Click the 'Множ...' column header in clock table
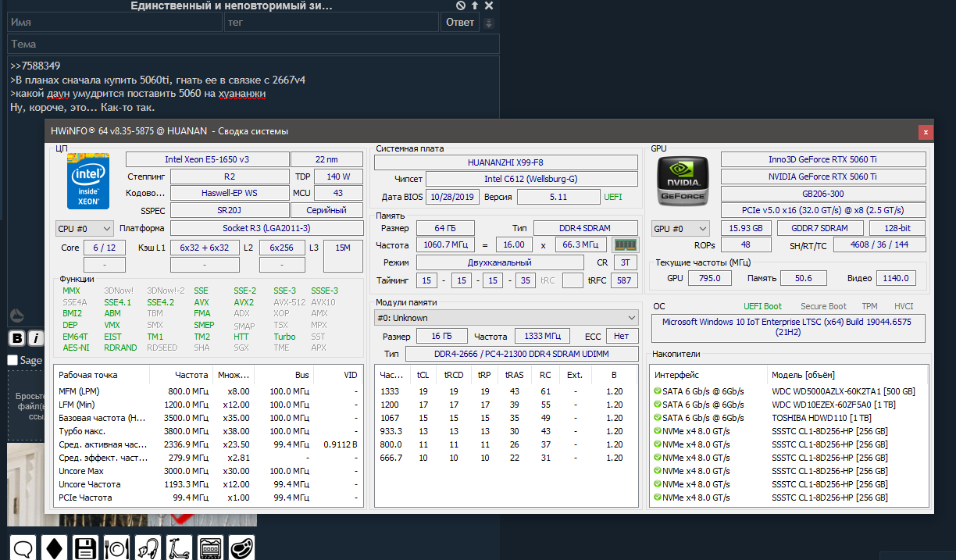Image resolution: width=956 pixels, height=560 pixels. point(234,375)
